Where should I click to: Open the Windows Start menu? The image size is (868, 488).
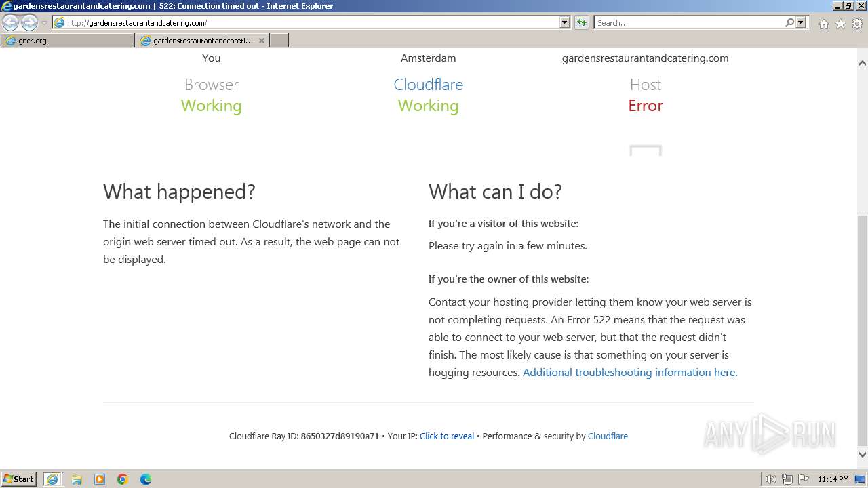[19, 479]
